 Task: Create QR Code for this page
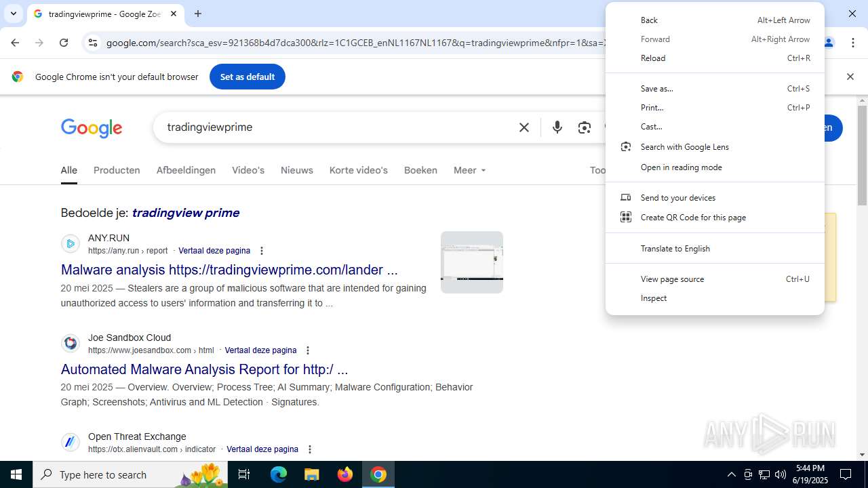pyautogui.click(x=715, y=218)
